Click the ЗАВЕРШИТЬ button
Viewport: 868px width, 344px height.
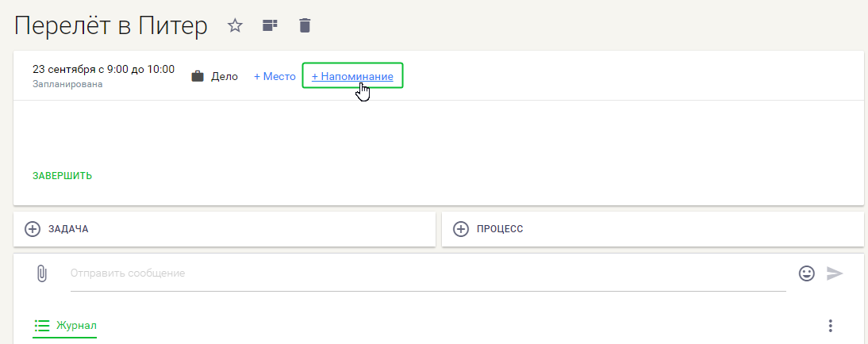pos(63,176)
